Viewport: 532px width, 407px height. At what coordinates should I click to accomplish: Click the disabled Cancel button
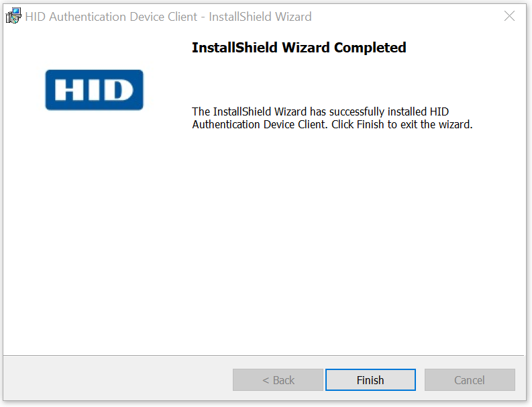[470, 380]
